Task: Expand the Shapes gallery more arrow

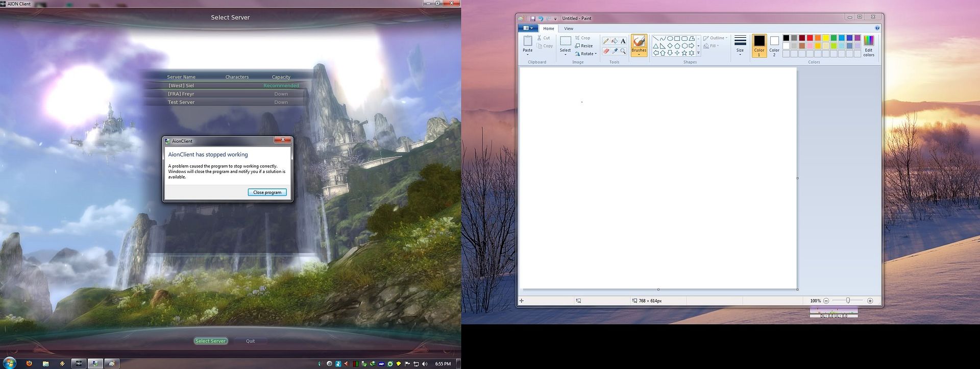Action: (698, 53)
